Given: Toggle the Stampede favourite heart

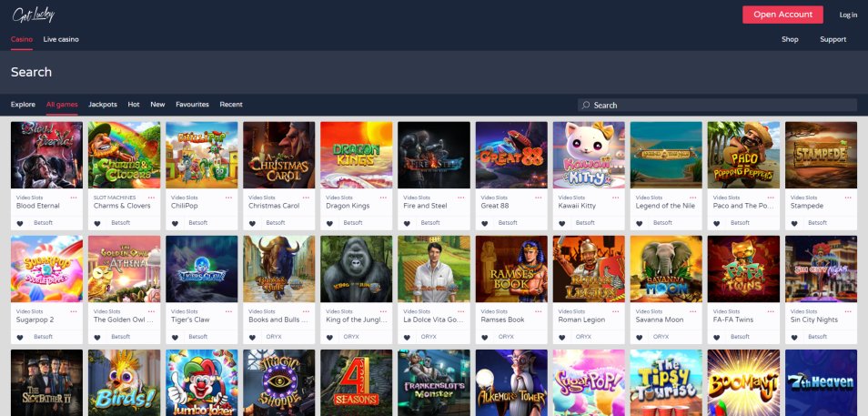Looking at the screenshot, I should (795, 223).
